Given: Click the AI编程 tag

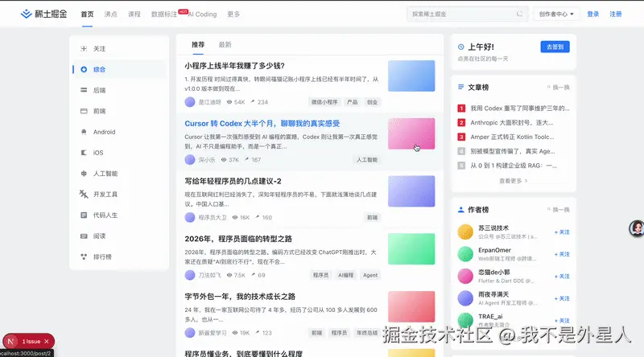Looking at the screenshot, I should [x=345, y=275].
